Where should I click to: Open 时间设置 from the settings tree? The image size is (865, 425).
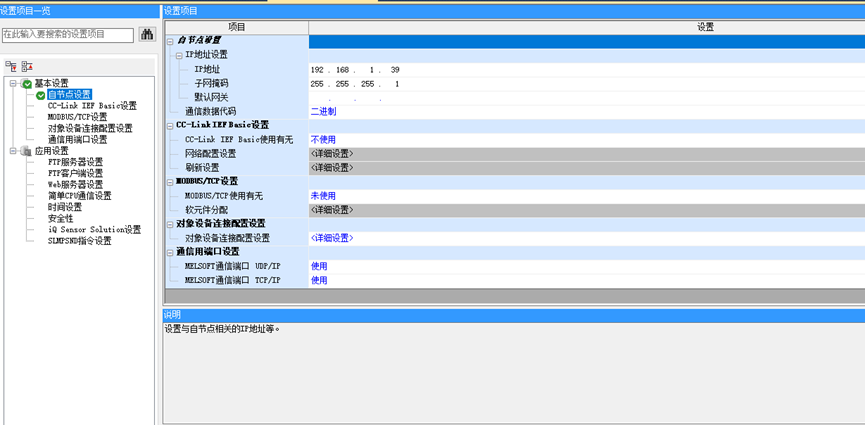[x=64, y=207]
